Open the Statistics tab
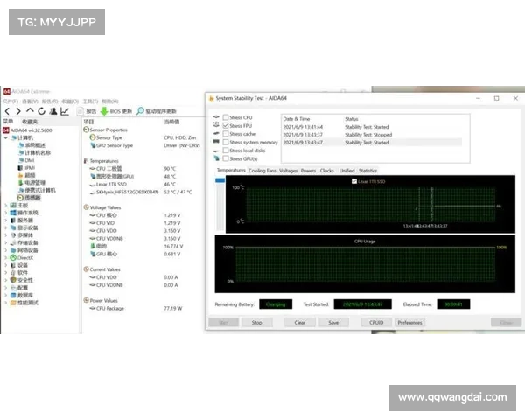 (368, 171)
